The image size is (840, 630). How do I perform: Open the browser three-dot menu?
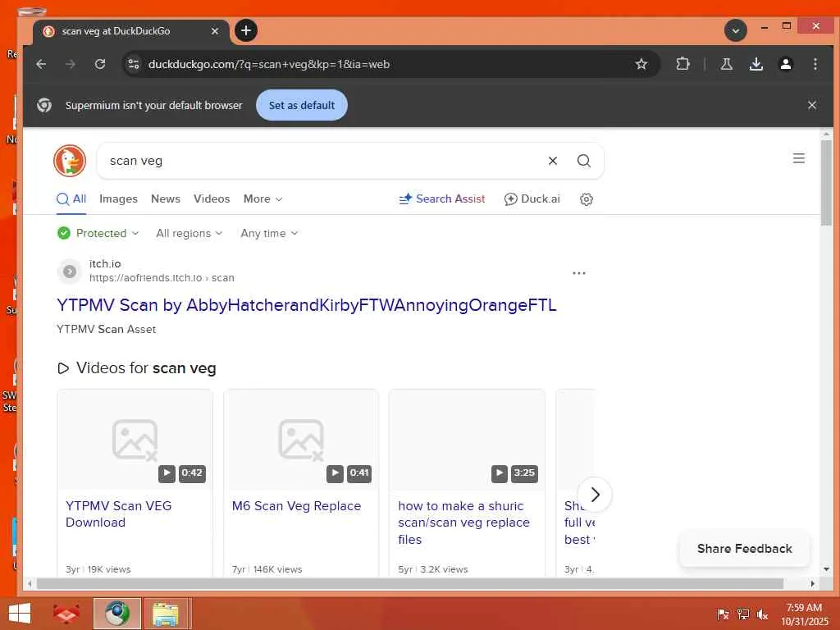[x=815, y=64]
